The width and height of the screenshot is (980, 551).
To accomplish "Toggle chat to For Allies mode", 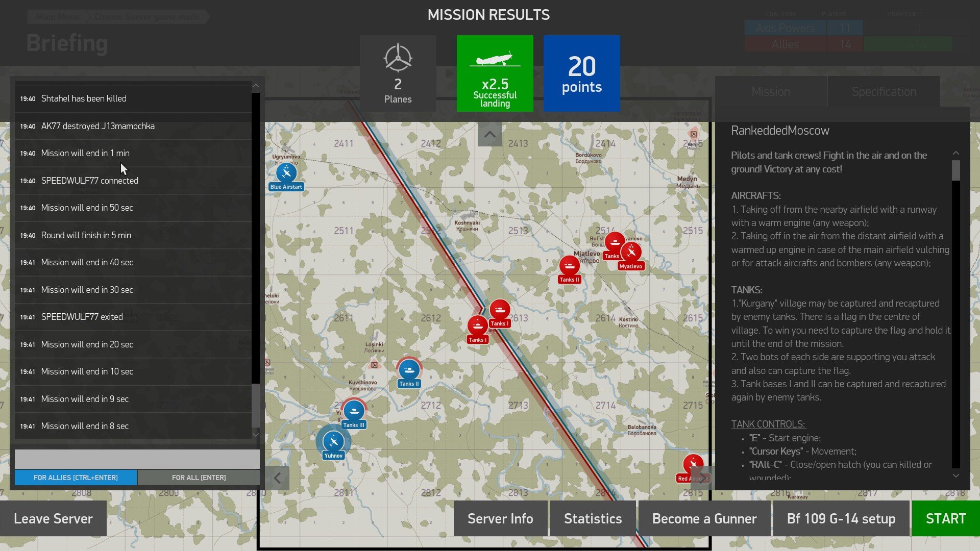I will pyautogui.click(x=76, y=478).
